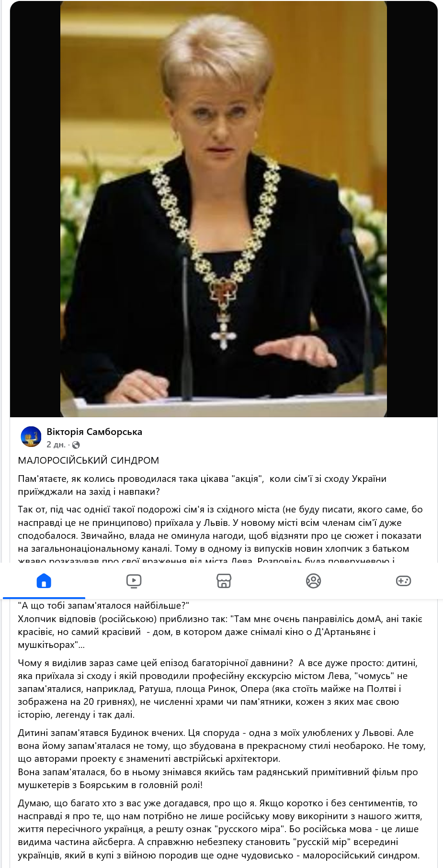Open the Marketplace storefront icon
Screen dimensions: 443x868
(x=224, y=581)
